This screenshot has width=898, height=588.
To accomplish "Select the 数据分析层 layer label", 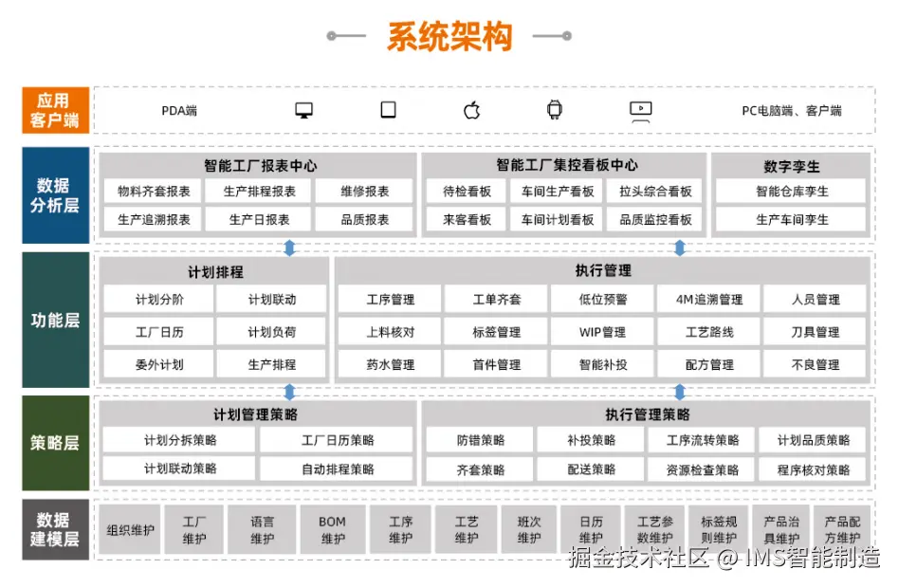I will 56,195.
